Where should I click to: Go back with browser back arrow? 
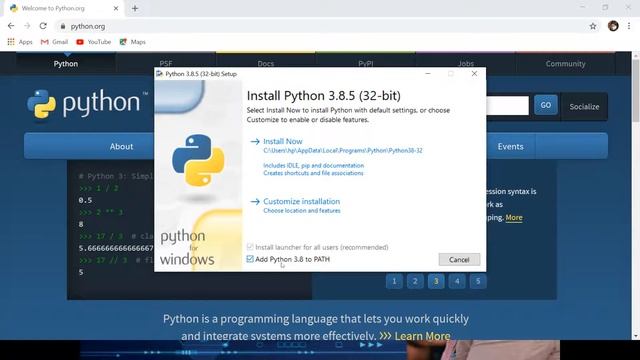(x=11, y=26)
